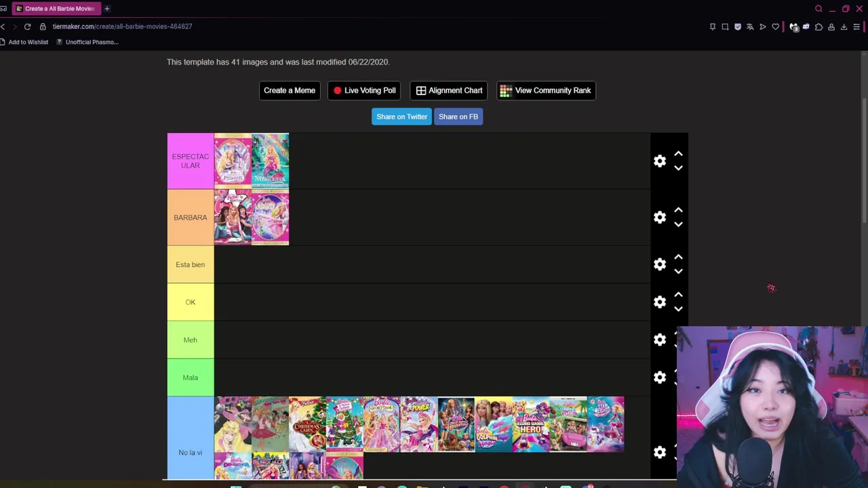This screenshot has height=488, width=868.
Task: Move Esta bien tier up with arrow
Action: pos(678,258)
